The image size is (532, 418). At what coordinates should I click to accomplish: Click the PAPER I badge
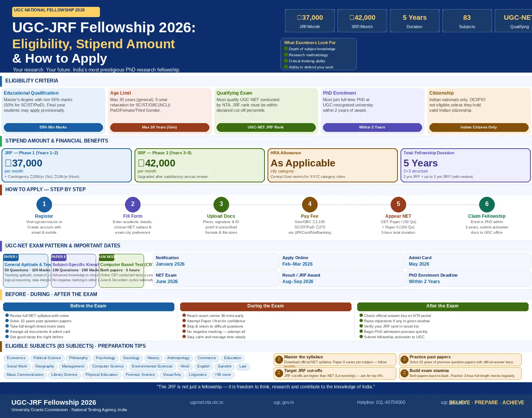pyautogui.click(x=11, y=257)
